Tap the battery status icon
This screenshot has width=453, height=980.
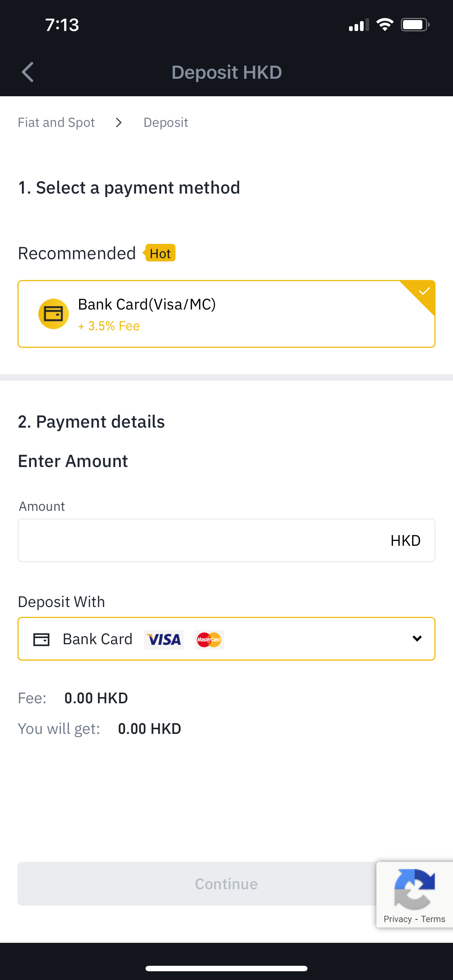coord(415,25)
